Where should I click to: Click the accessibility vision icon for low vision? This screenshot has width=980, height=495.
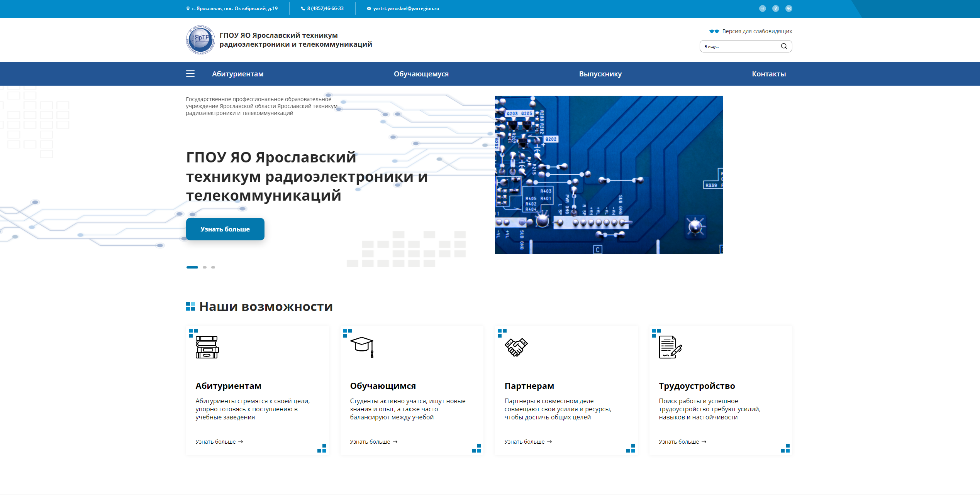pos(712,30)
